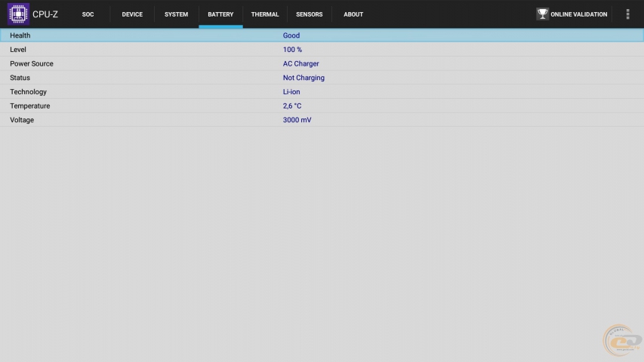Viewport: 644px width, 362px height.
Task: Click the Status row
Action: pos(322,78)
